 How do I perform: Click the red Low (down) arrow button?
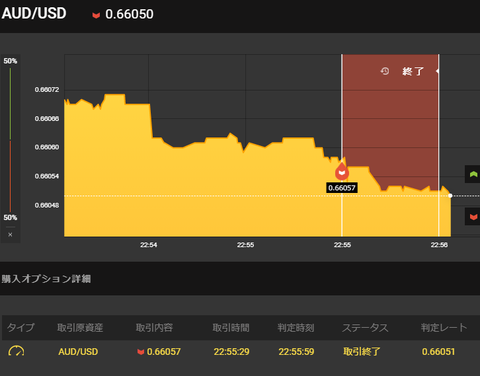[x=473, y=217]
